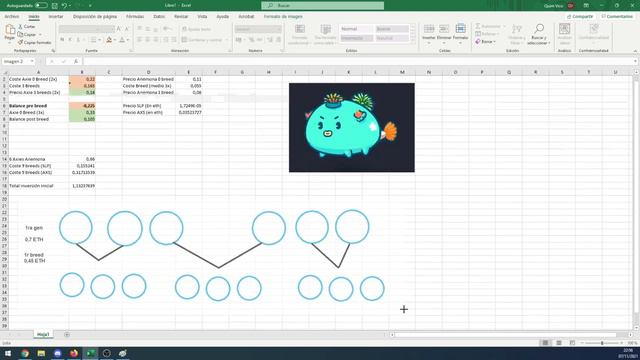Open the Archivo menu
Screen dimensions: 640x360
click(11, 17)
